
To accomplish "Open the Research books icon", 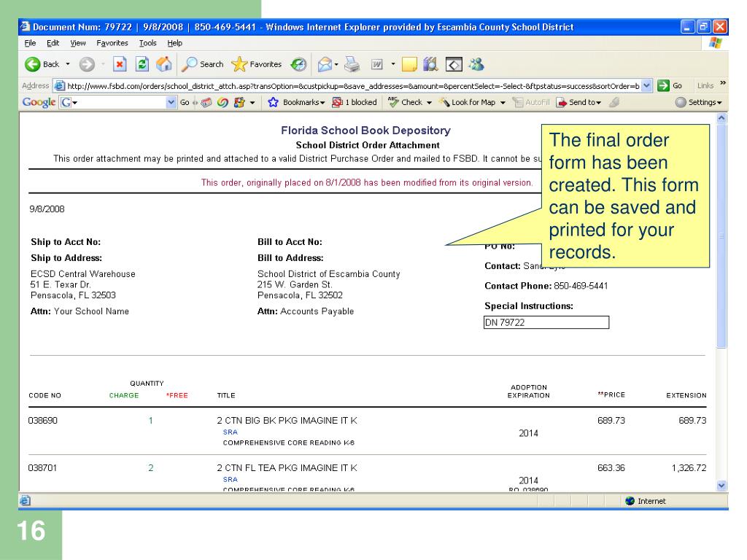I will [430, 64].
